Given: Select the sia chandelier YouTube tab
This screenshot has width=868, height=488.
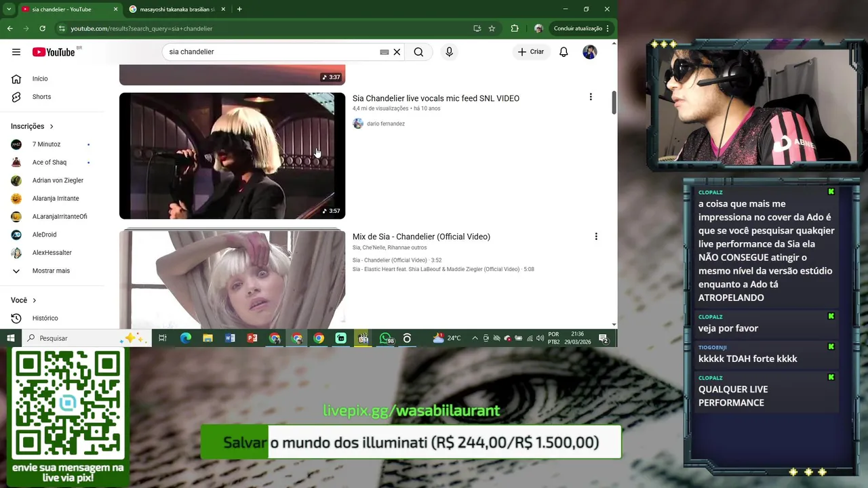Looking at the screenshot, I should click(x=62, y=9).
